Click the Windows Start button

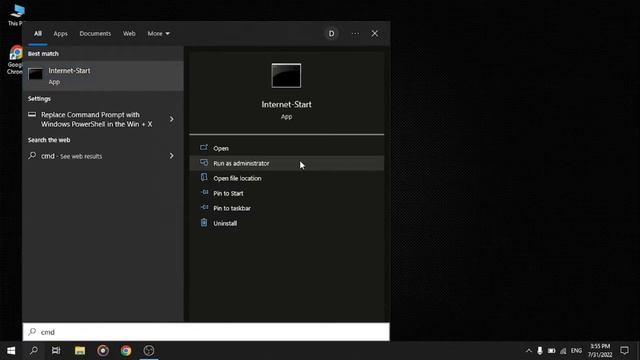click(x=11, y=351)
